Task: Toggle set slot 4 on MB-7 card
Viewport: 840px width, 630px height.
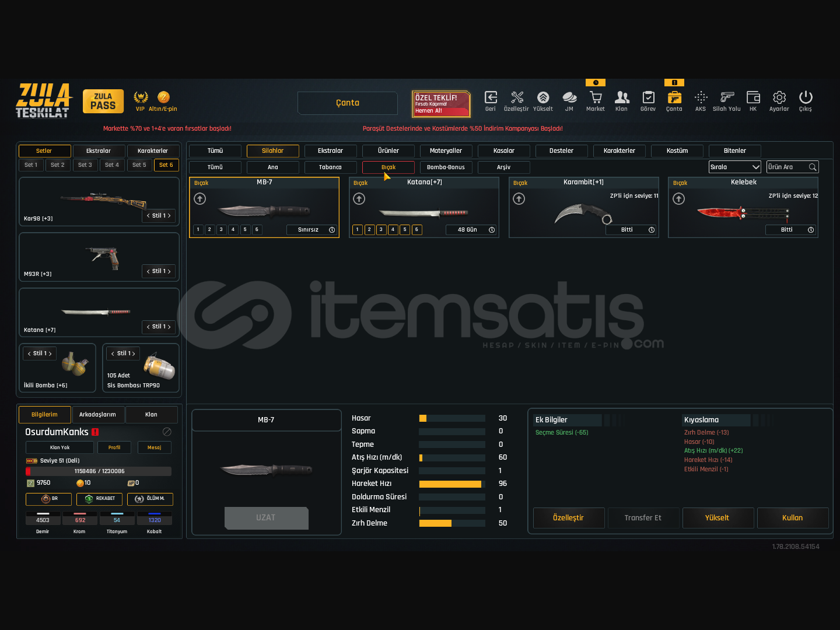Action: click(233, 230)
